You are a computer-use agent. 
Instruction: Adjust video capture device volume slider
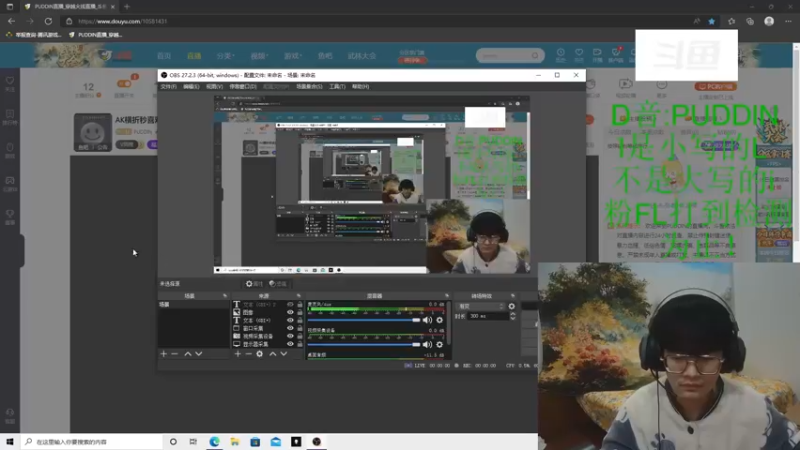[x=364, y=344]
